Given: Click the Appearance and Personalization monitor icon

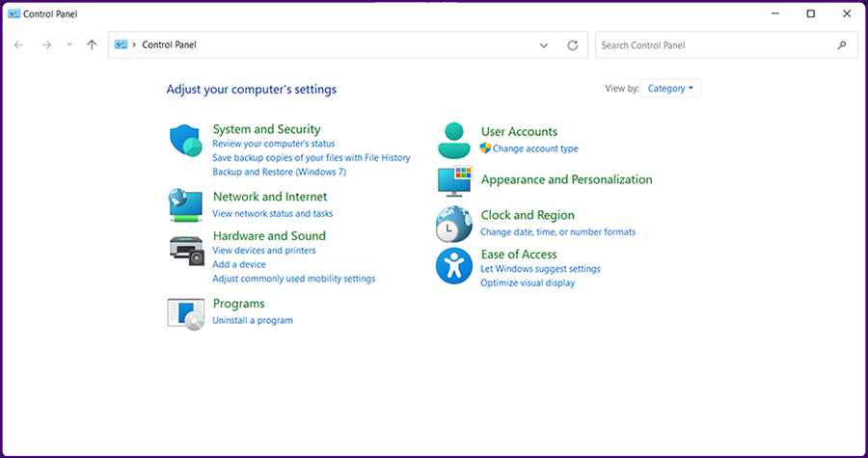Looking at the screenshot, I should [454, 181].
